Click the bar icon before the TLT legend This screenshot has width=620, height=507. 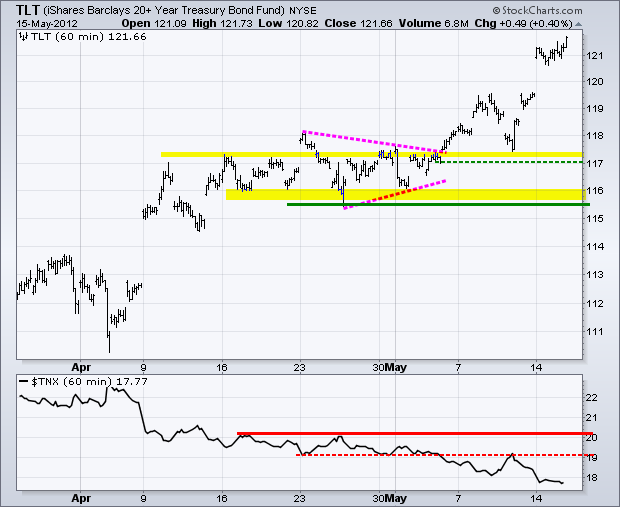[24, 37]
